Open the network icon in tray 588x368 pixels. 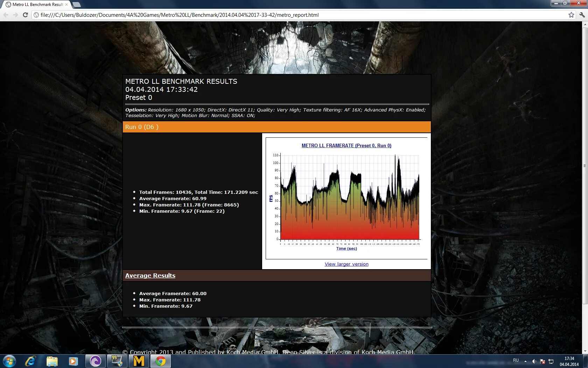551,361
